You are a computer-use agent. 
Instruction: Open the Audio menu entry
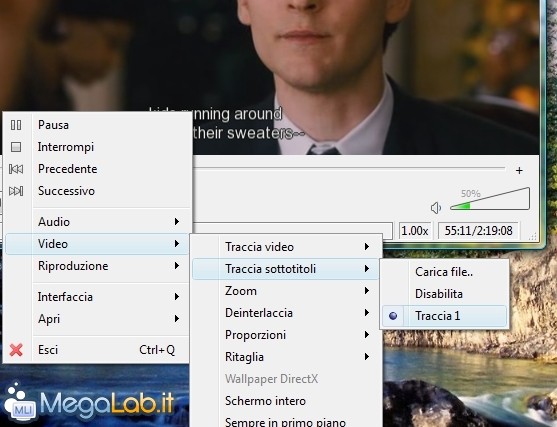click(97, 222)
